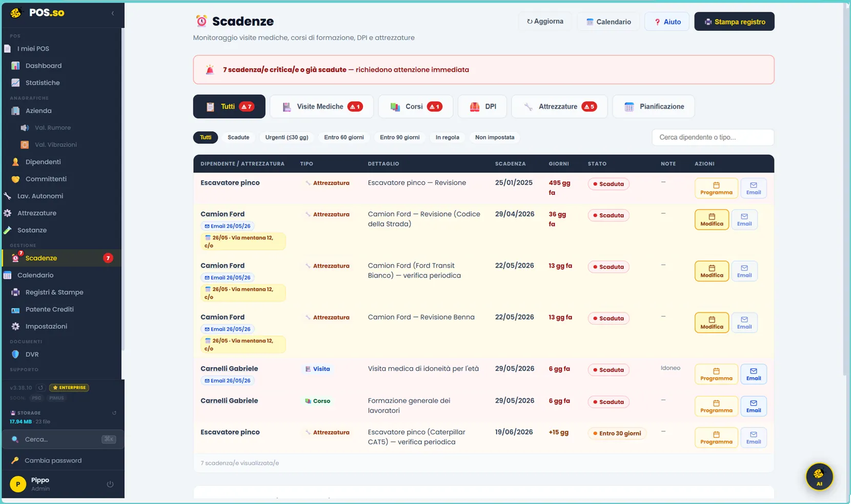The image size is (851, 504).
Task: Click the Aiuto help button
Action: coord(667,22)
